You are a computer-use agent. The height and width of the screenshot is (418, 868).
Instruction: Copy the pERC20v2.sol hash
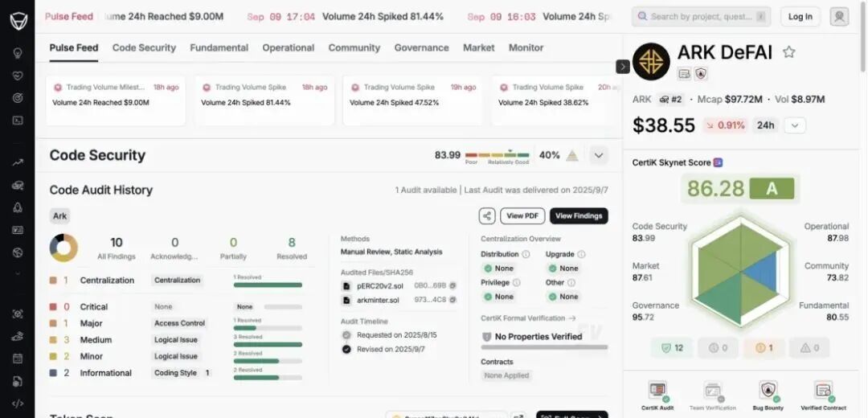[452, 285]
